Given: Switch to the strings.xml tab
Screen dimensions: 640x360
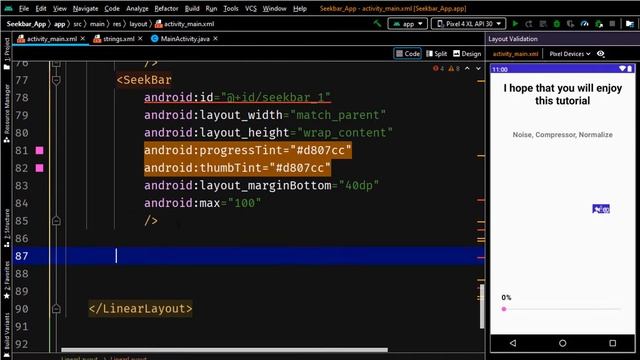Looking at the screenshot, I should pos(118,38).
